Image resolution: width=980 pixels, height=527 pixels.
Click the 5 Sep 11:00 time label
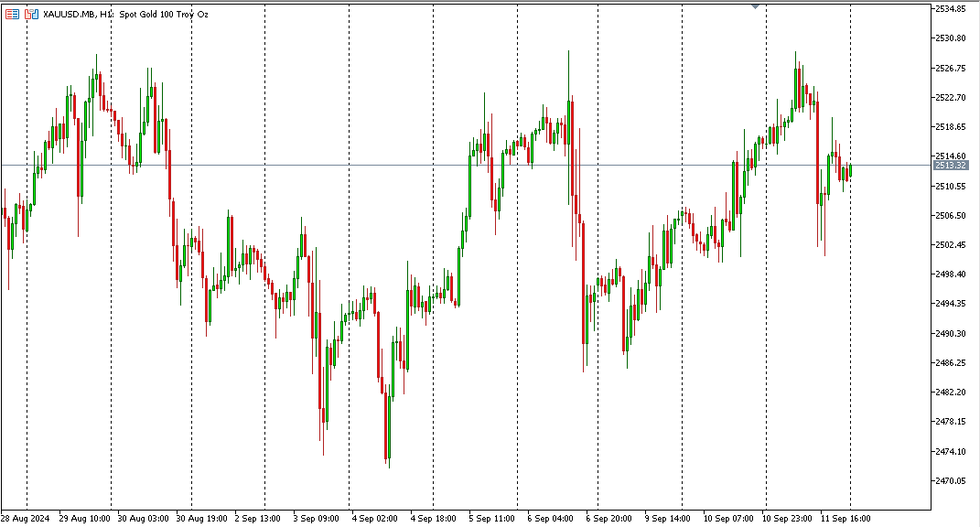coord(492,518)
